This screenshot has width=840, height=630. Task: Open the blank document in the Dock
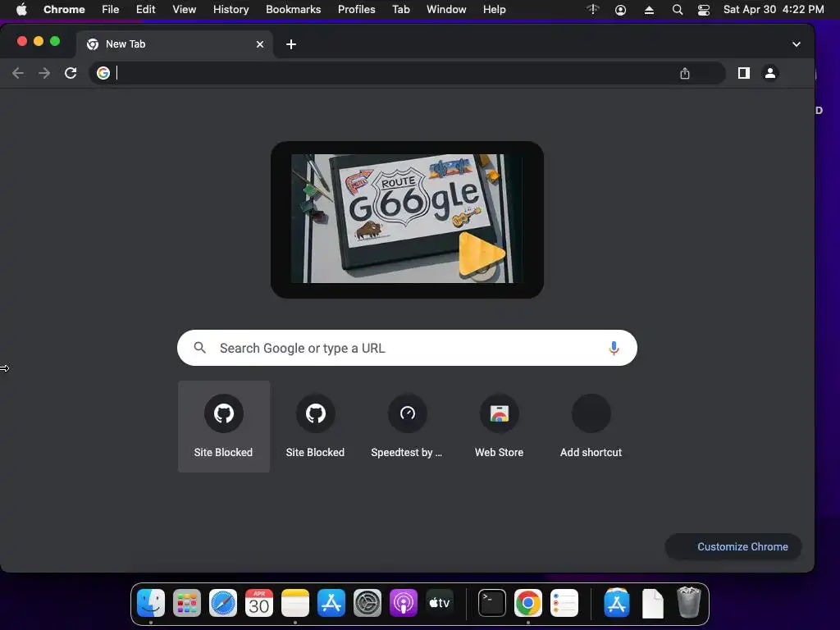pos(652,603)
